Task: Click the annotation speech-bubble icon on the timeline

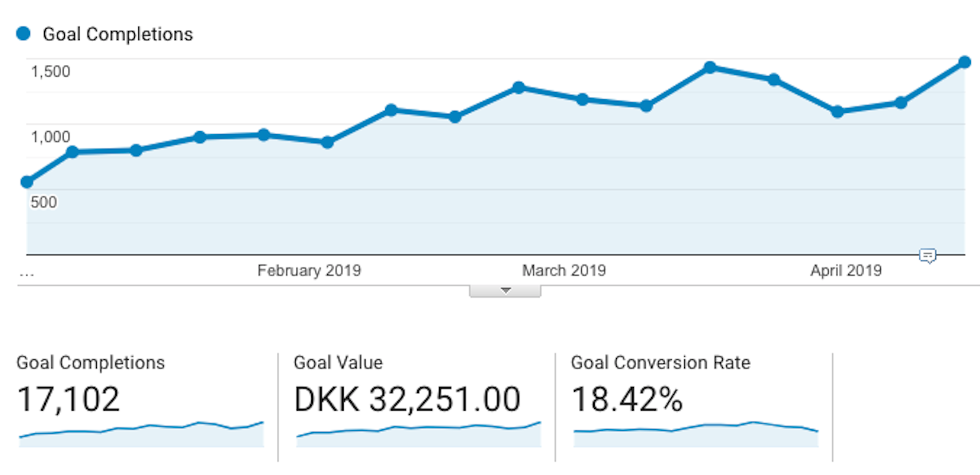Action: 928,256
